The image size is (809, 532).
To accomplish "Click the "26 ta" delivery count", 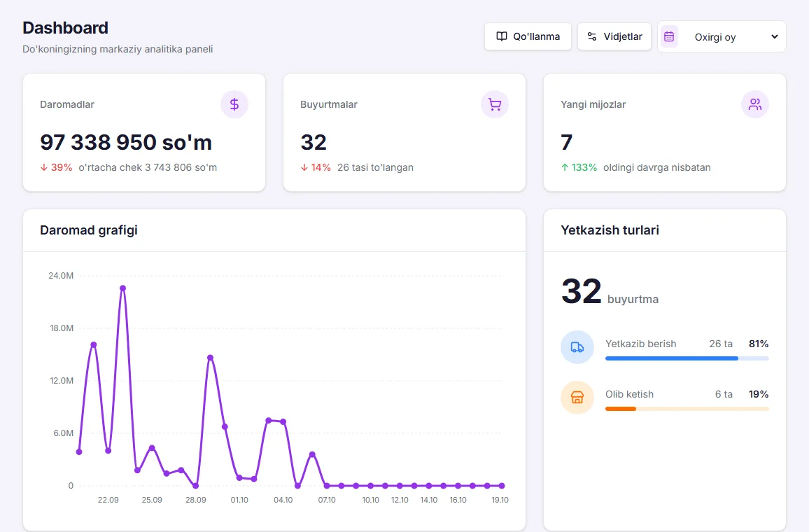I will click(x=721, y=344).
